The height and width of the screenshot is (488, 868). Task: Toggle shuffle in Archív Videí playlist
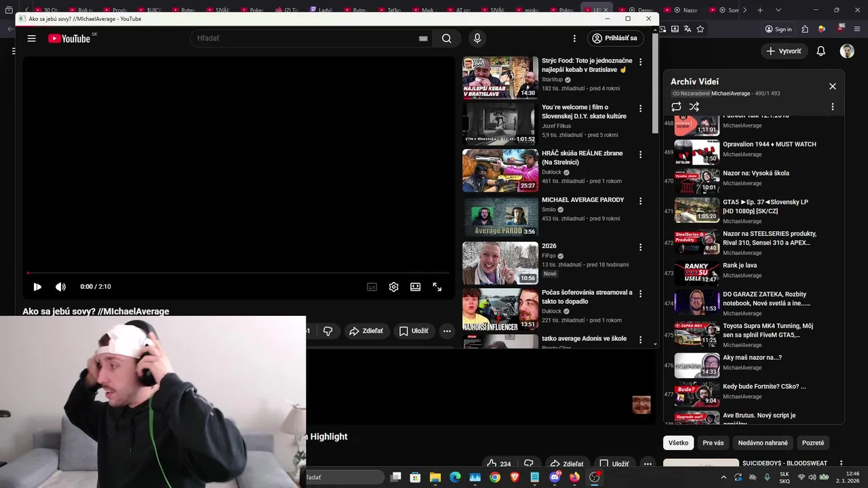(x=694, y=106)
